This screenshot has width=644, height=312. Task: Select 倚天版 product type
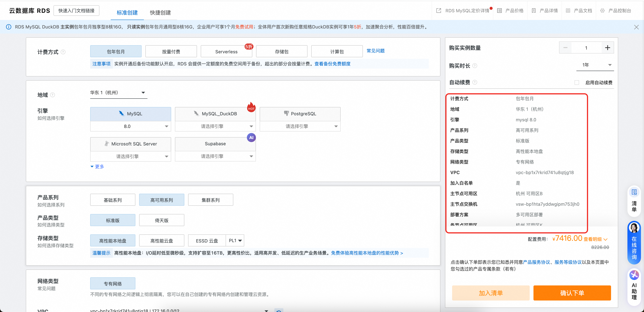[x=162, y=220]
